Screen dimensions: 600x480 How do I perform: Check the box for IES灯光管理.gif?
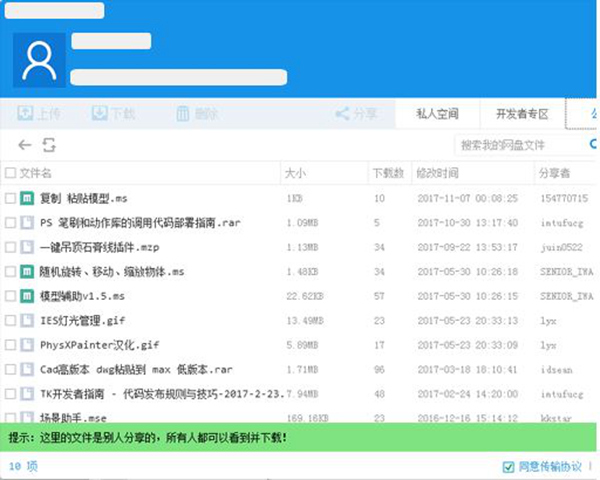[10, 320]
